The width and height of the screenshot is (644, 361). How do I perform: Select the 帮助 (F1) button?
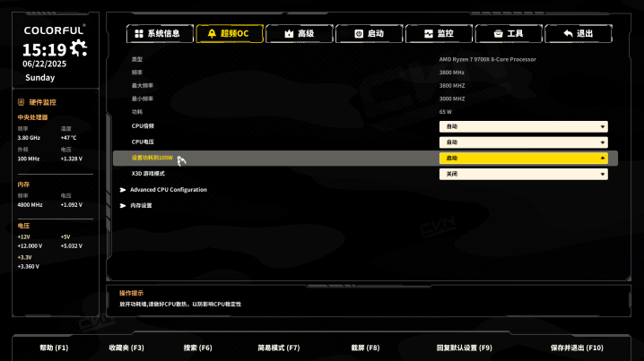(54, 348)
